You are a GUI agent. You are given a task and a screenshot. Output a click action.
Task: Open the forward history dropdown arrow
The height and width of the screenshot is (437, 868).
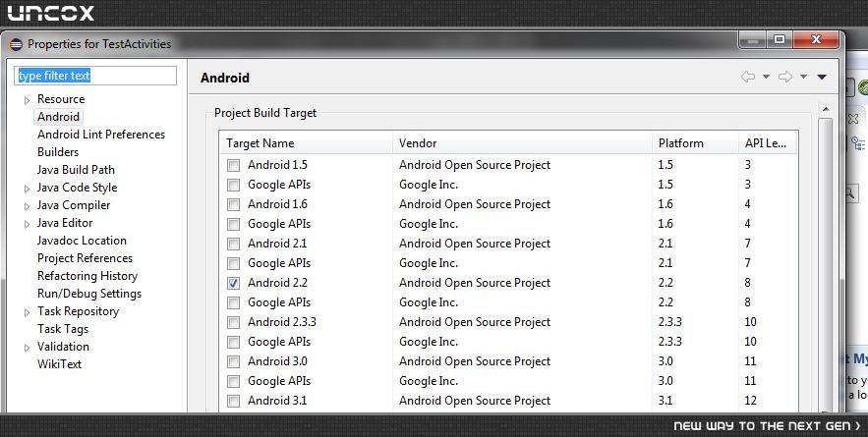pyautogui.click(x=803, y=77)
